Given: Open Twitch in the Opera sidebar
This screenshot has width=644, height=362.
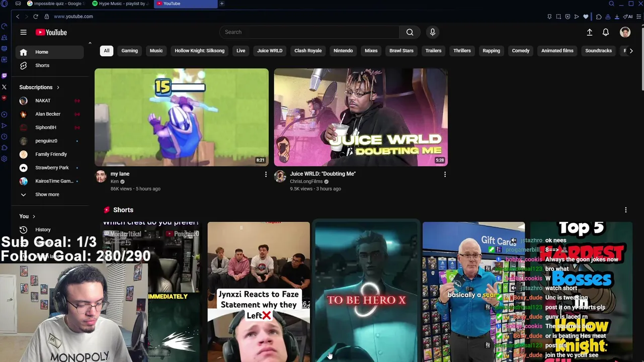Looking at the screenshot, I should tap(4, 75).
